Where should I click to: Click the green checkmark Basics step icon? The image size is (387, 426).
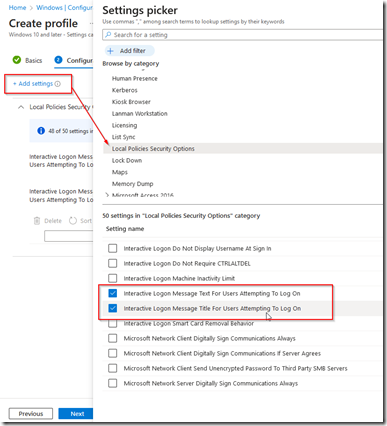point(17,60)
